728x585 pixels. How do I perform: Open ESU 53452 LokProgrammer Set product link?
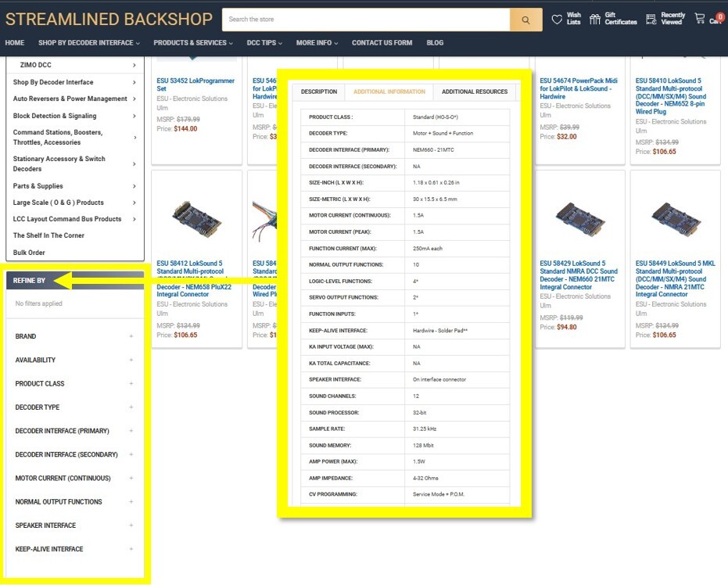[x=195, y=84]
